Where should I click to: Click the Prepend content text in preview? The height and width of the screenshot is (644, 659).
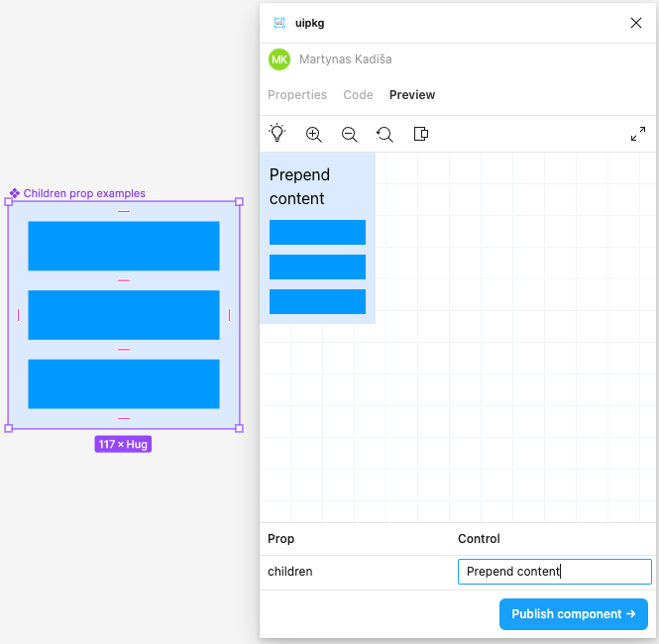coord(299,186)
